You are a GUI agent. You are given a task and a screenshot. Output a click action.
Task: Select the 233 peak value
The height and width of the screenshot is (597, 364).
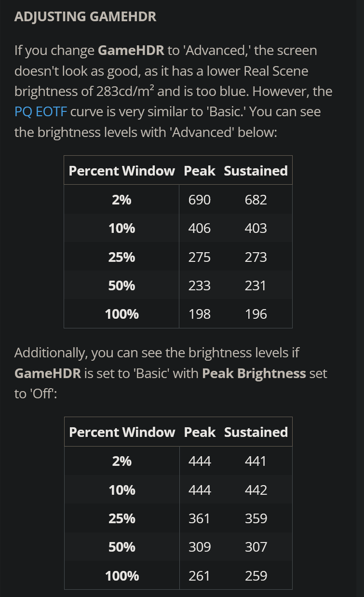(x=200, y=285)
